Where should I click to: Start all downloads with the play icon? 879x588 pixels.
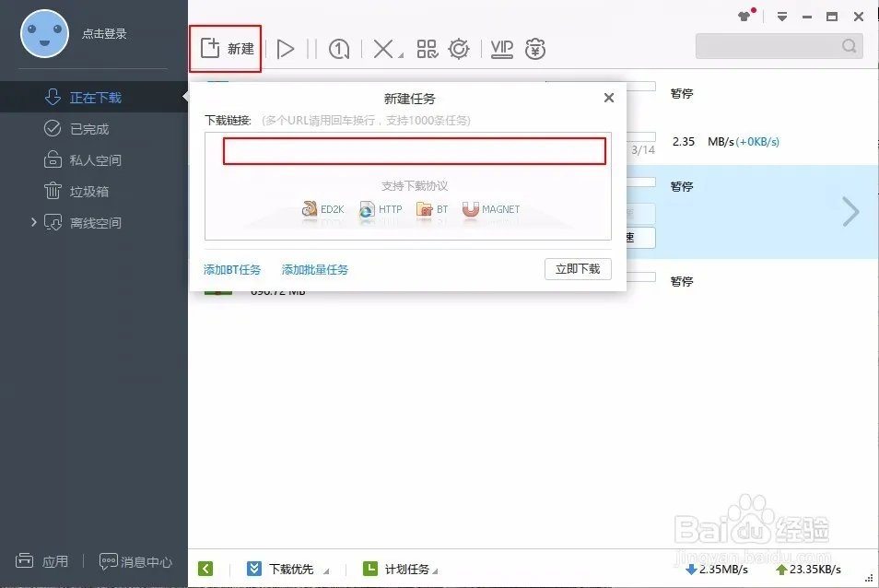click(286, 48)
